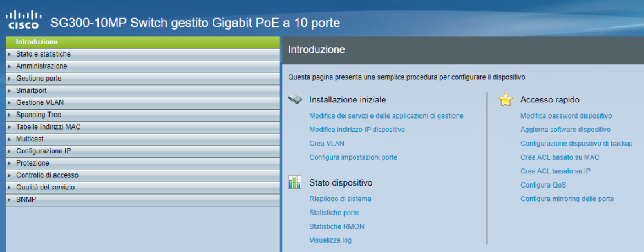Open the Modifica password dispositivo link

coord(566,116)
